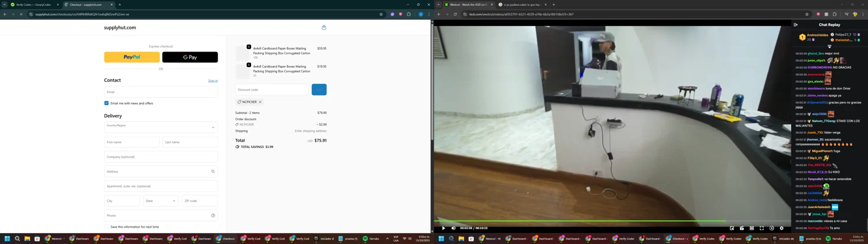This screenshot has height=244, width=868.
Task: Uncheck Email me with news and offers
Action: pos(106,103)
